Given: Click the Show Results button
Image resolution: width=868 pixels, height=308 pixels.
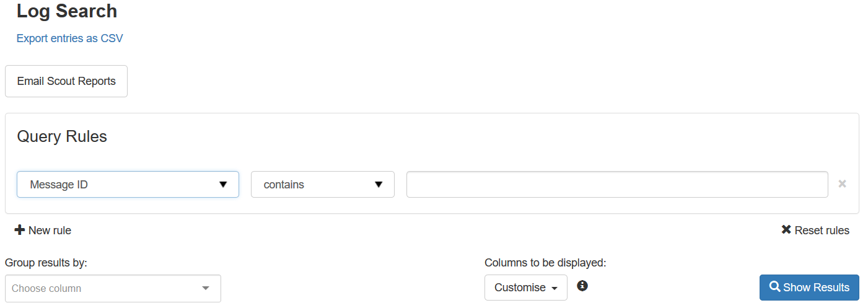Looking at the screenshot, I should point(809,288).
